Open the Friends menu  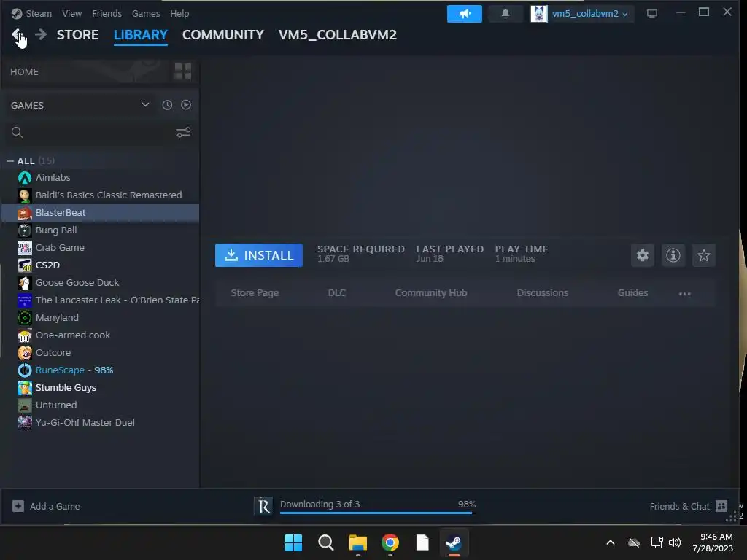(107, 14)
